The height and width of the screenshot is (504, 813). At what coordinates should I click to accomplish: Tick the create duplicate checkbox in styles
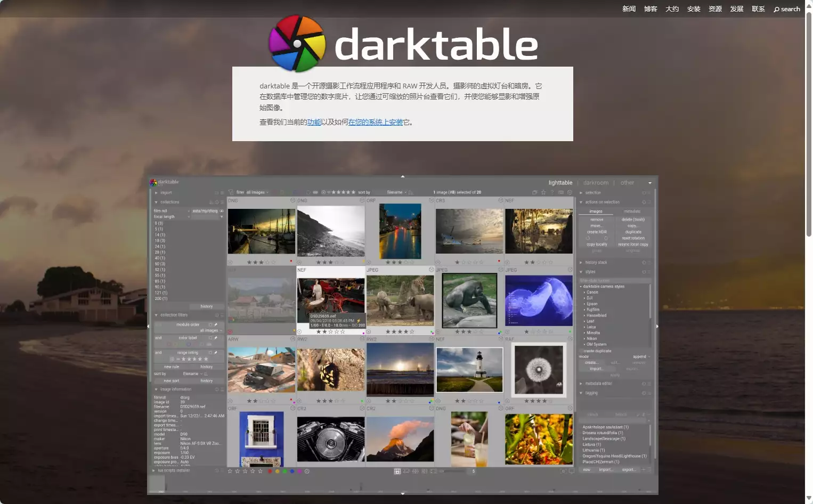point(581,351)
